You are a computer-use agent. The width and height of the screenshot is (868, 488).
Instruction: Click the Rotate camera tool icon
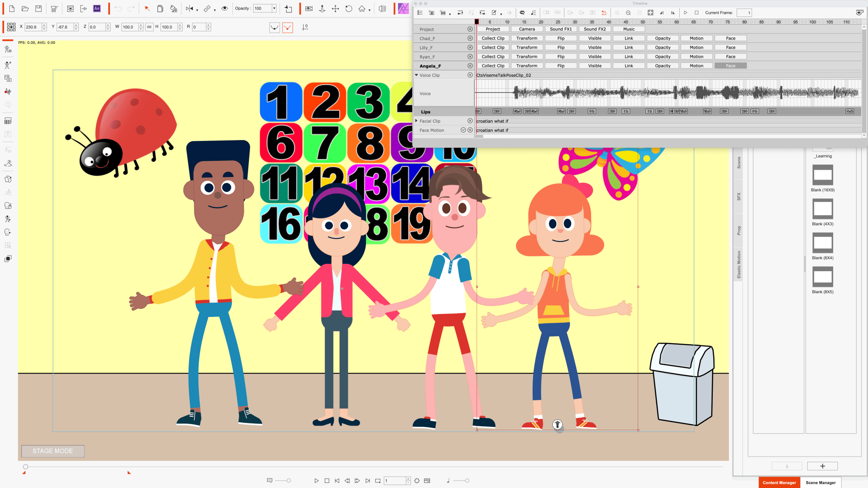coord(349,8)
